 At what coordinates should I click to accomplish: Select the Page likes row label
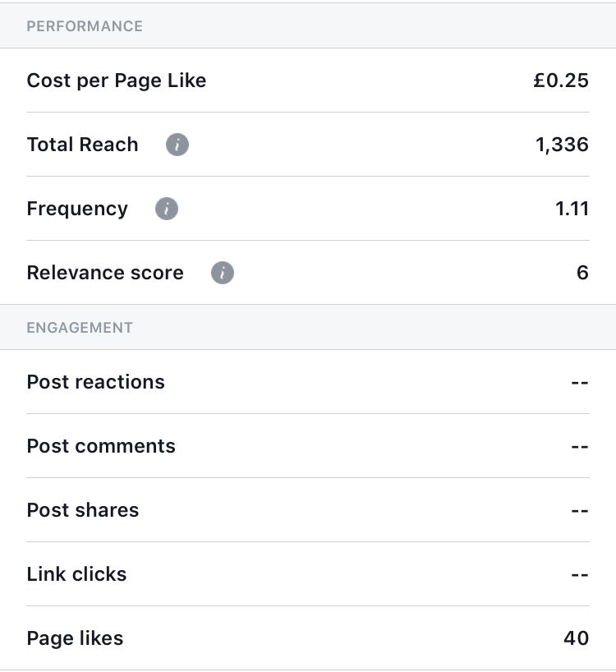tap(75, 638)
